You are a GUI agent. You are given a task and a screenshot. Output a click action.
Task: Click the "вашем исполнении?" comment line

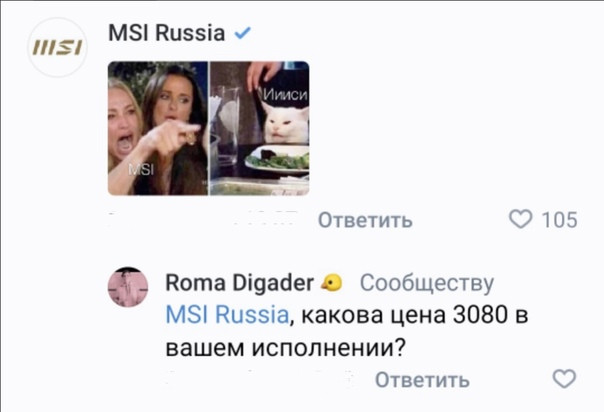[286, 348]
